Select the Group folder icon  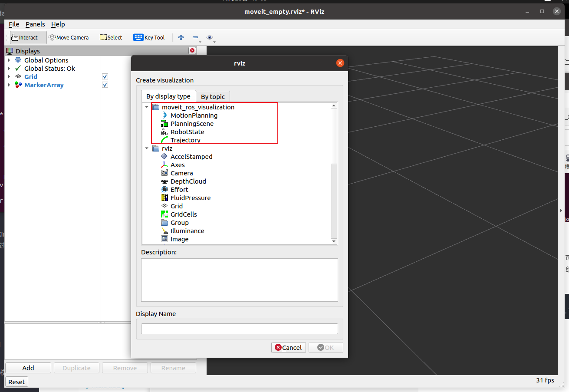164,223
